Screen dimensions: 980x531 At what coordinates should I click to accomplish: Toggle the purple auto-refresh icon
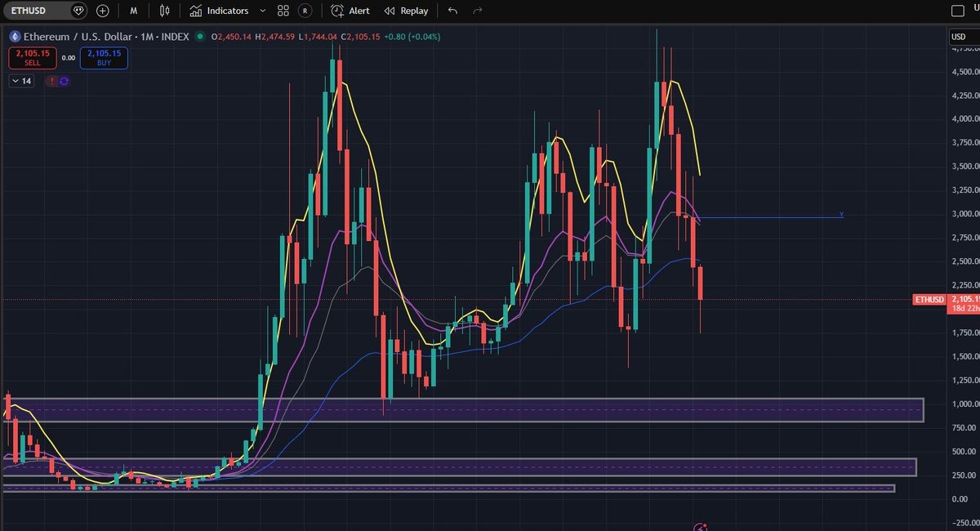click(x=63, y=81)
